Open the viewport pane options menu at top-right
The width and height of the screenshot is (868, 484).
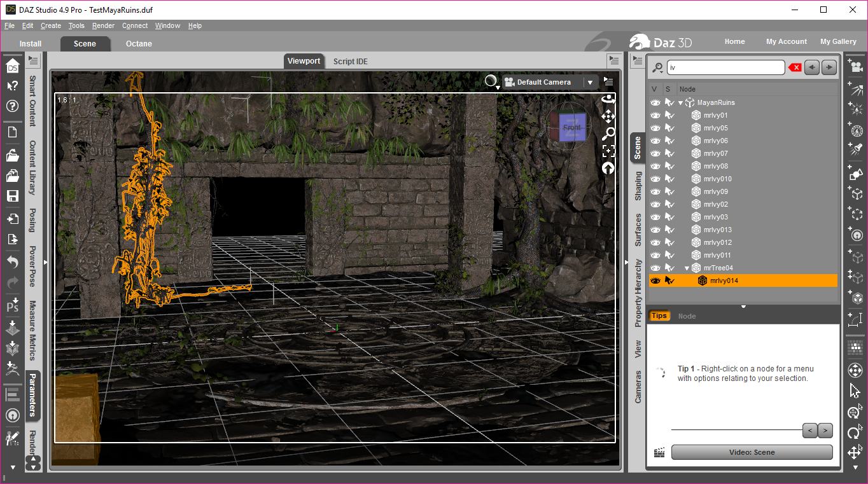tap(613, 60)
